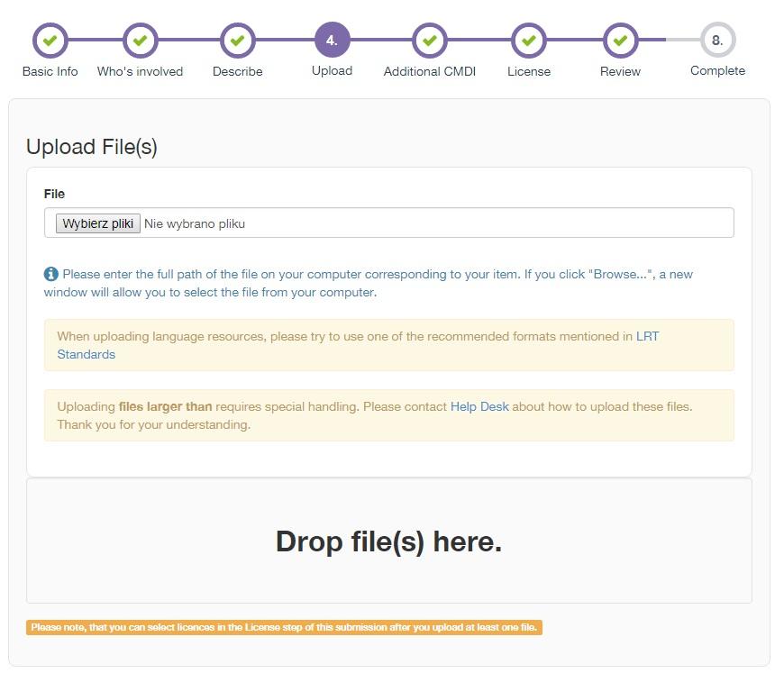This screenshot has width=784, height=682.
Task: Click the License step label
Action: pyautogui.click(x=528, y=71)
